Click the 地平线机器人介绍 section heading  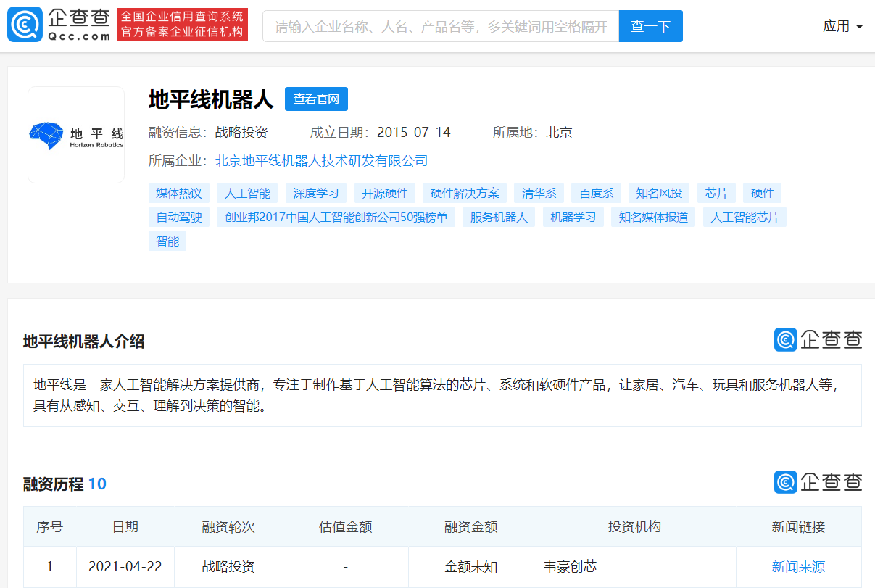pyautogui.click(x=83, y=341)
